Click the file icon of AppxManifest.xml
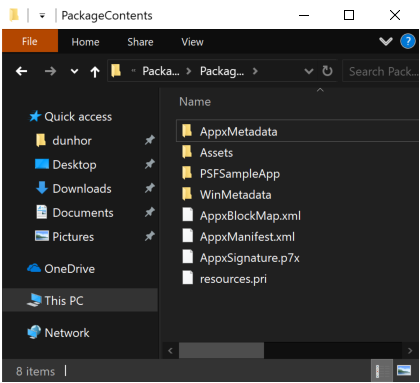The height and width of the screenshot is (383, 420). point(188,236)
